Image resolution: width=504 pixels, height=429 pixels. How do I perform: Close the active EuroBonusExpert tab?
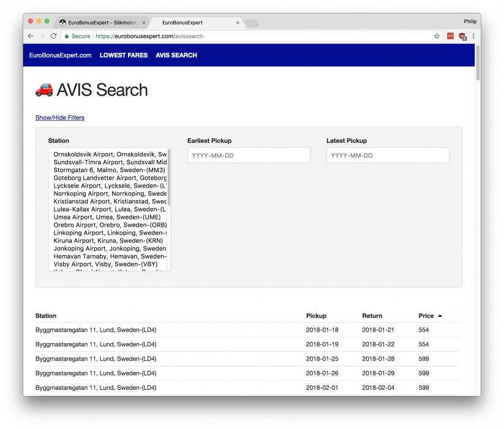238,23
